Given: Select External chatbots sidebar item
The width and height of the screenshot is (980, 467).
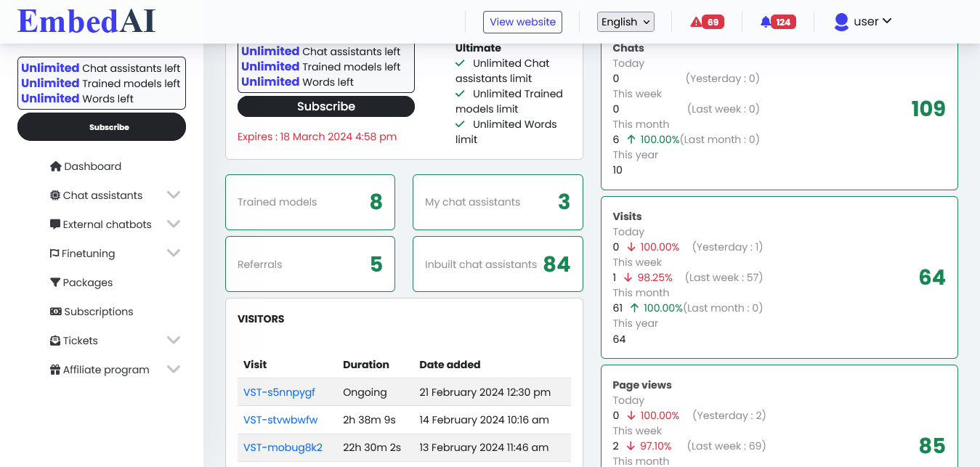Looking at the screenshot, I should [x=108, y=224].
